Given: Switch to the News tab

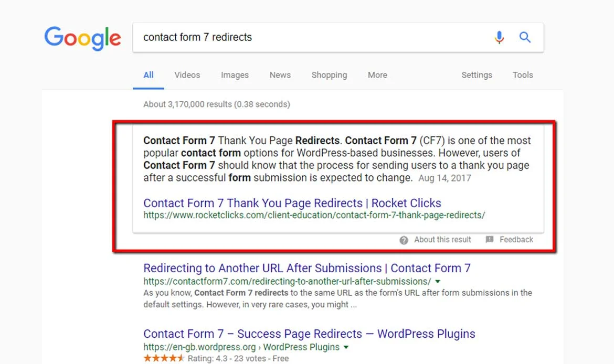Looking at the screenshot, I should [280, 75].
